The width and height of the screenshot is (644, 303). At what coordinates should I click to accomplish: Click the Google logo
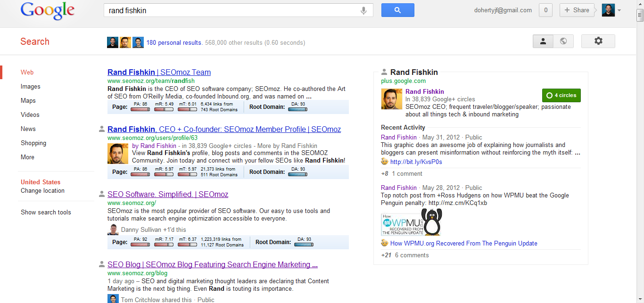coord(48,11)
